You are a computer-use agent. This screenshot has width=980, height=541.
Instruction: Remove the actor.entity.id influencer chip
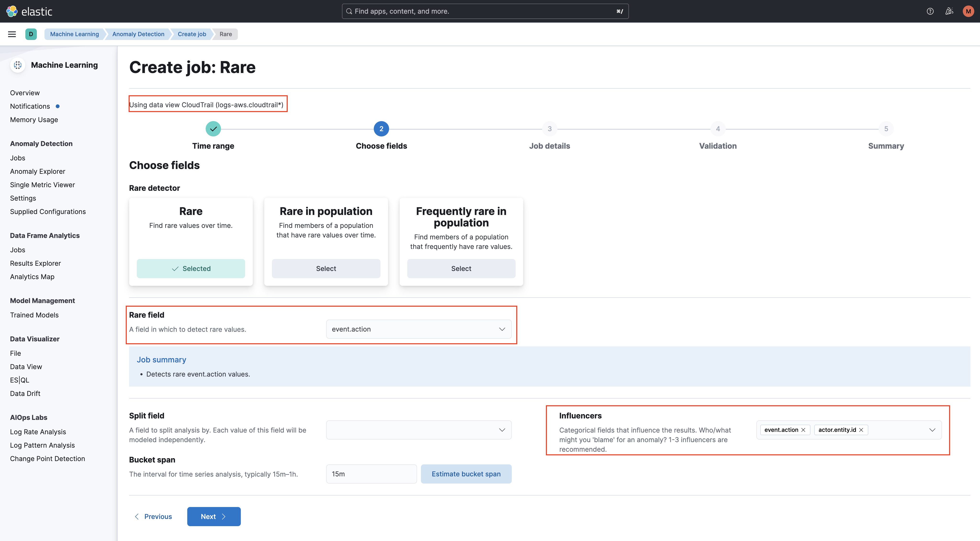click(861, 430)
